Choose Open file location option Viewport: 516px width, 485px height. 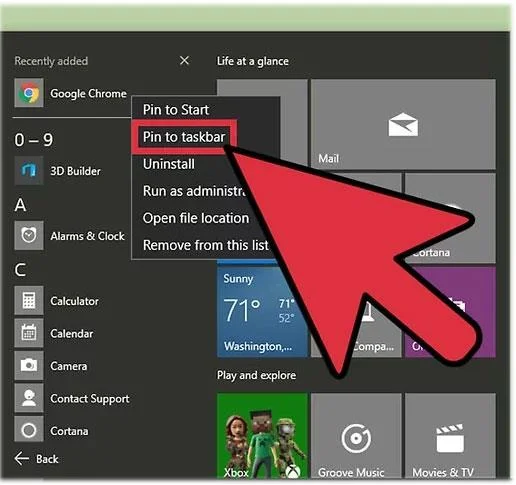196,218
